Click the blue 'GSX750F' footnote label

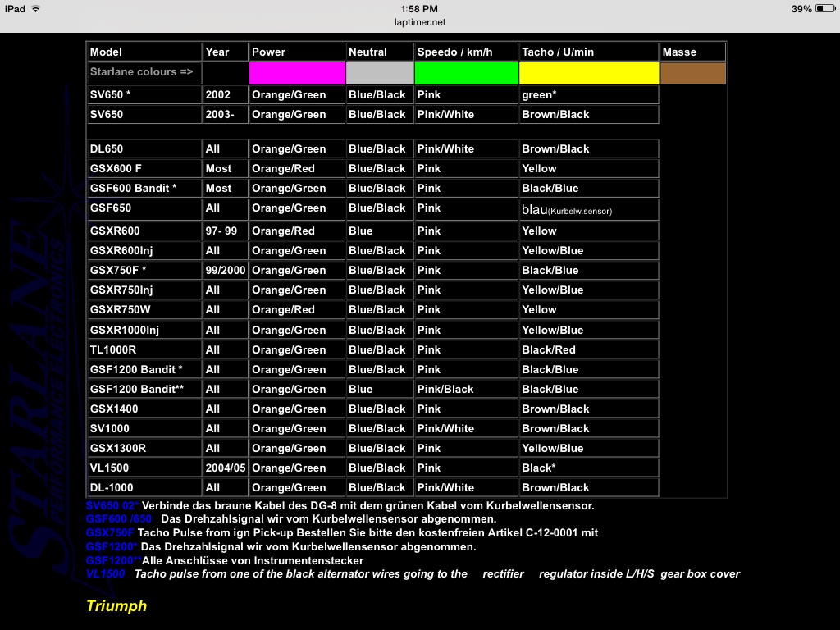[110, 533]
